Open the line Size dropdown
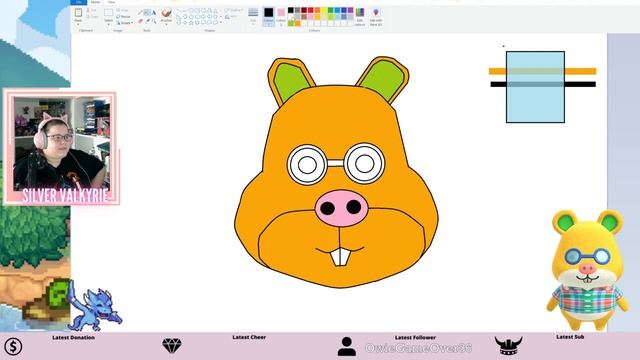This screenshot has height=360, width=640. 253,16
